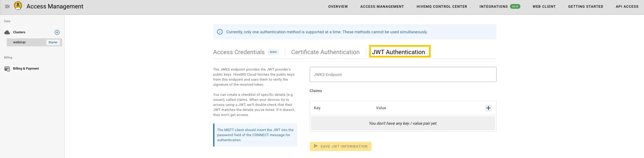Click the Value column header
This screenshot has width=644, height=158.
(381, 108)
